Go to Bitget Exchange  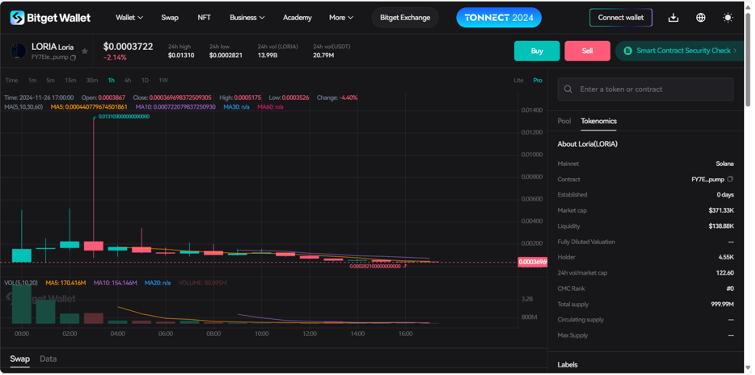click(405, 18)
